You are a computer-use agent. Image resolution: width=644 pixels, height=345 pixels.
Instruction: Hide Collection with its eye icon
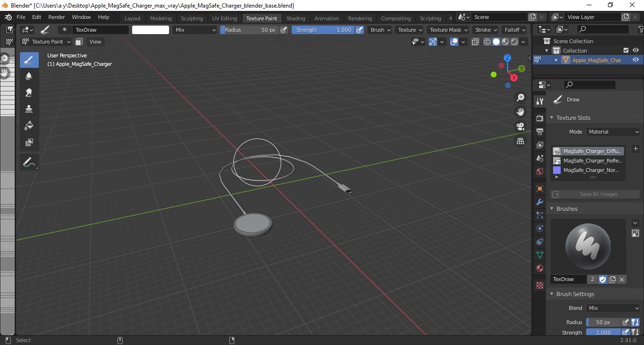coord(636,50)
